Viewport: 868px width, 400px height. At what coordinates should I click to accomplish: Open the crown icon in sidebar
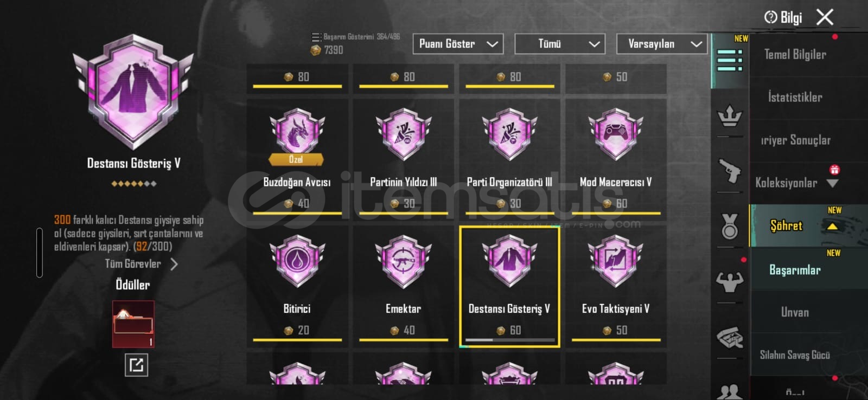[x=730, y=116]
